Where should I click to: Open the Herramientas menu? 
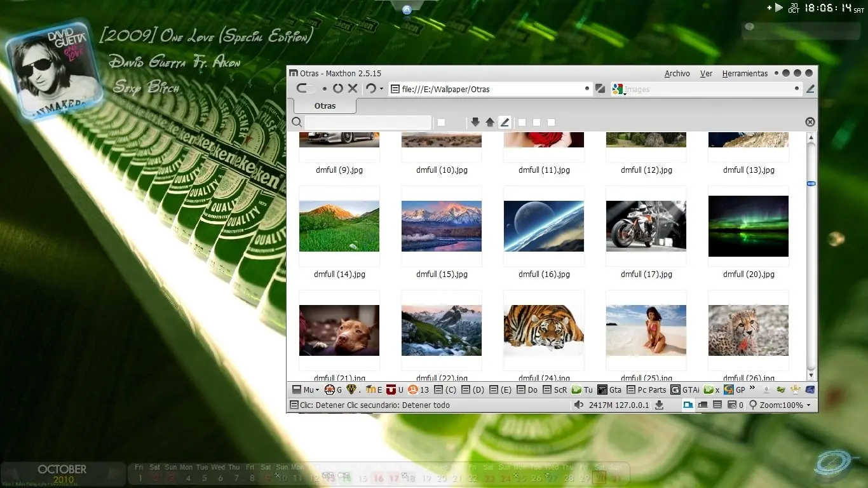(745, 74)
